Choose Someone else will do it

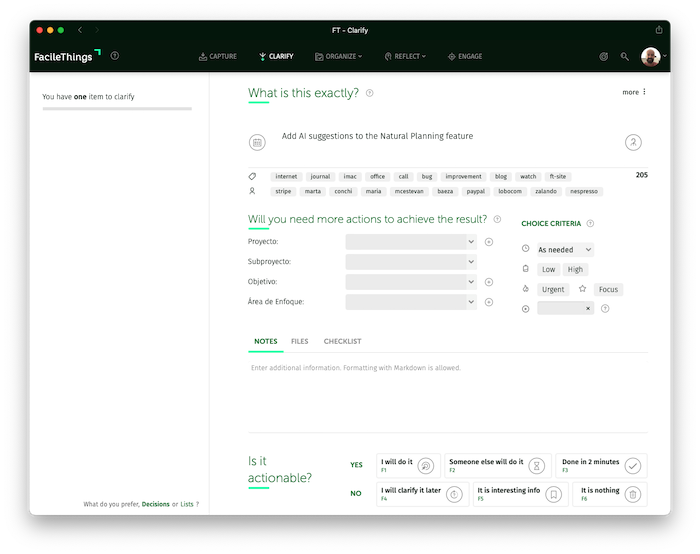[x=498, y=466]
